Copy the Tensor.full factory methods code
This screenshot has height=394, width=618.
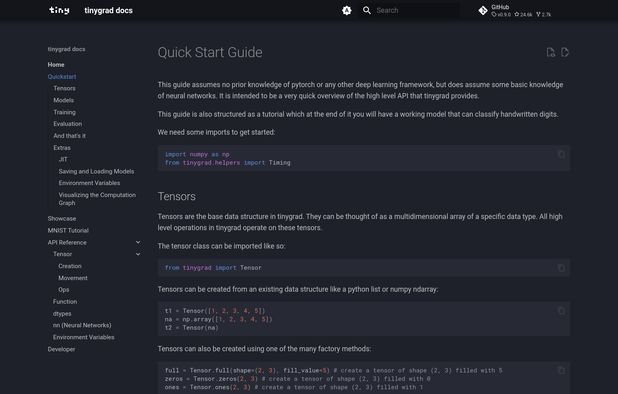pos(561,370)
